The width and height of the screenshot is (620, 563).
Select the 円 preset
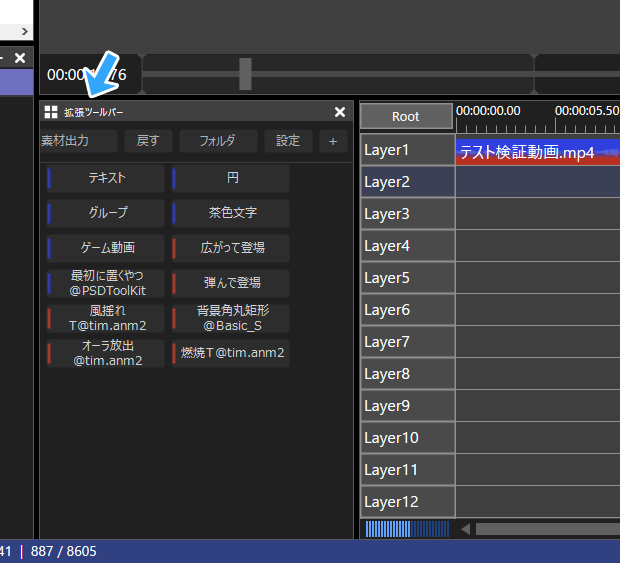[231, 178]
